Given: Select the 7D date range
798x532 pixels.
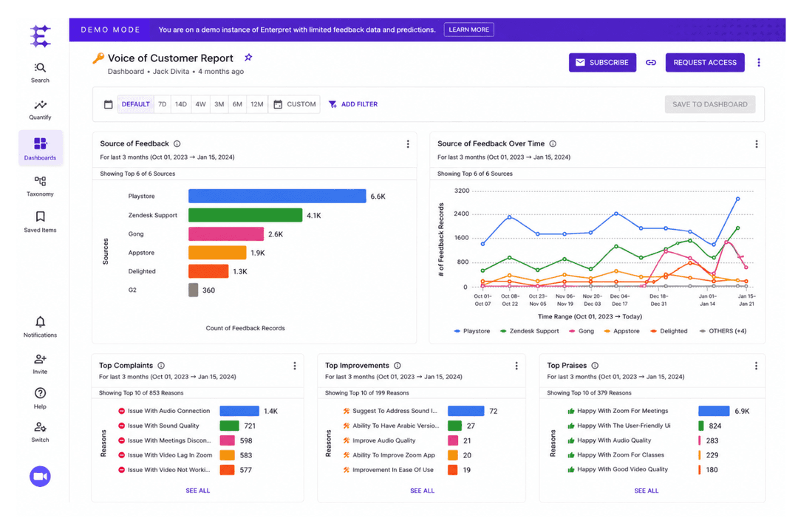Looking at the screenshot, I should [163, 104].
